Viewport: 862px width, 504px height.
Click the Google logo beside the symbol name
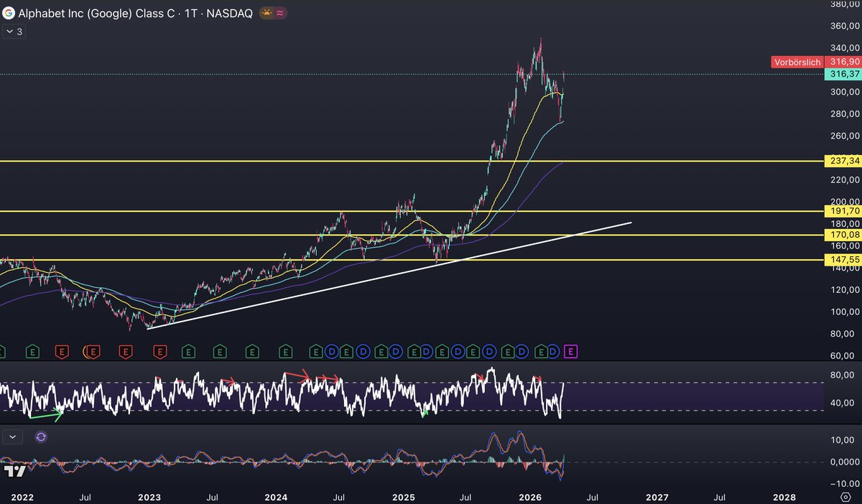click(x=9, y=13)
